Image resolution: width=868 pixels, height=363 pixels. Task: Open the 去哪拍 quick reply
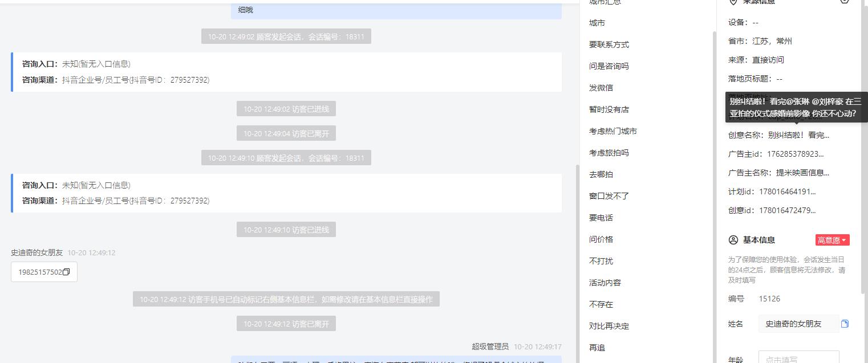(601, 174)
